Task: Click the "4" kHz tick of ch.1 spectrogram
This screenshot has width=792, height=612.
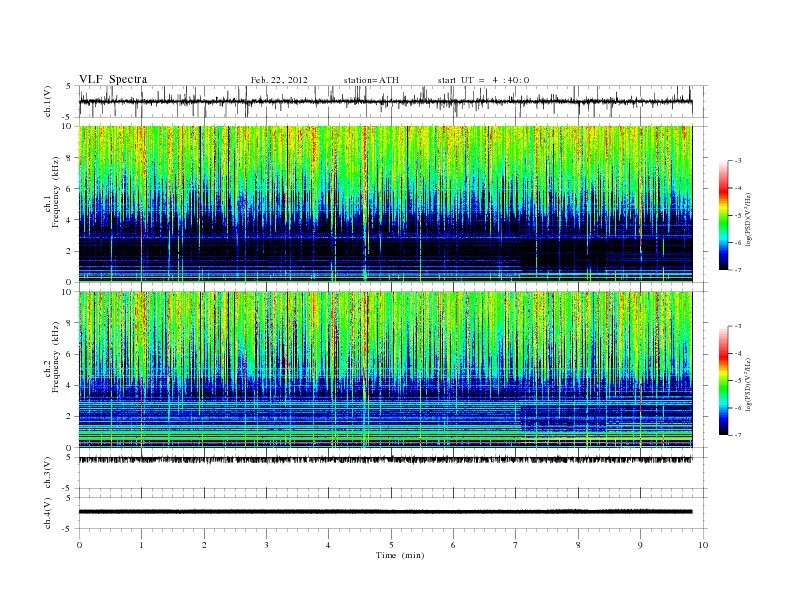Action: point(70,220)
